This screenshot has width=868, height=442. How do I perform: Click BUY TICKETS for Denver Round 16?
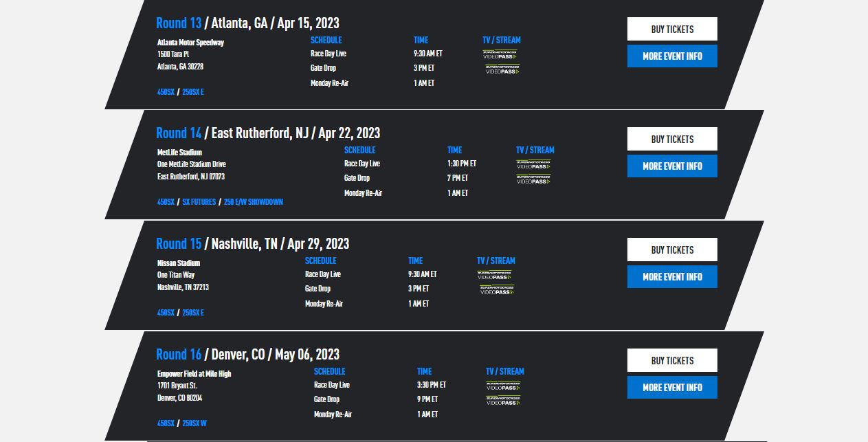tap(671, 360)
